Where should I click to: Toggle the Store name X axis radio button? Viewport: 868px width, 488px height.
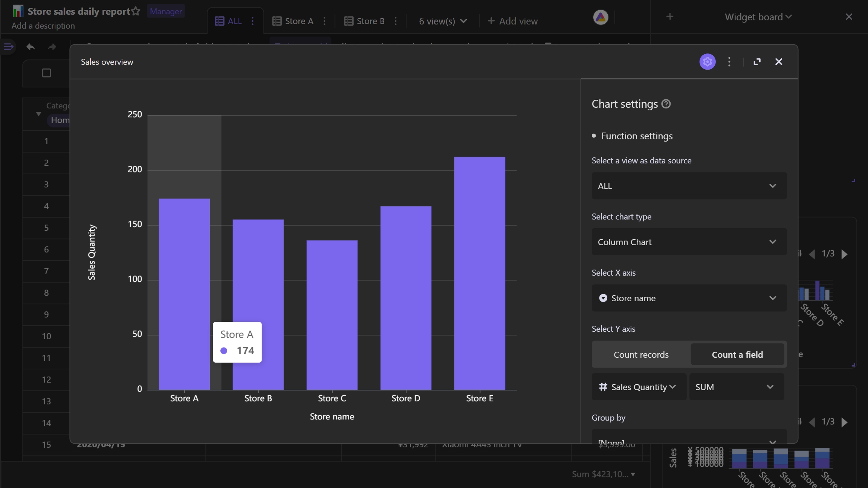coord(603,298)
